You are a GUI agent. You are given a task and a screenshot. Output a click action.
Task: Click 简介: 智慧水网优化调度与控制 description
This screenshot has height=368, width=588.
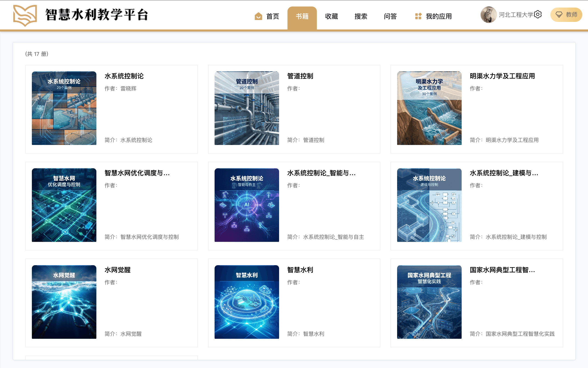tap(142, 237)
